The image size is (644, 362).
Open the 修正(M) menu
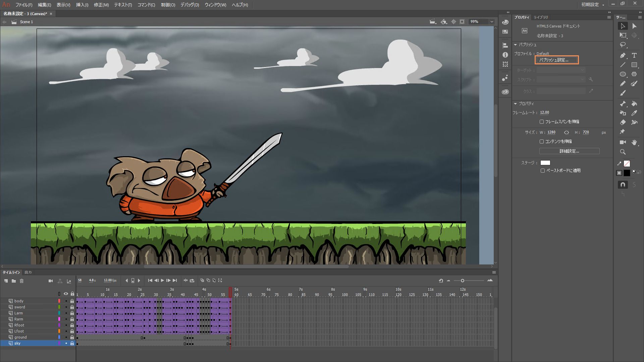point(101,5)
